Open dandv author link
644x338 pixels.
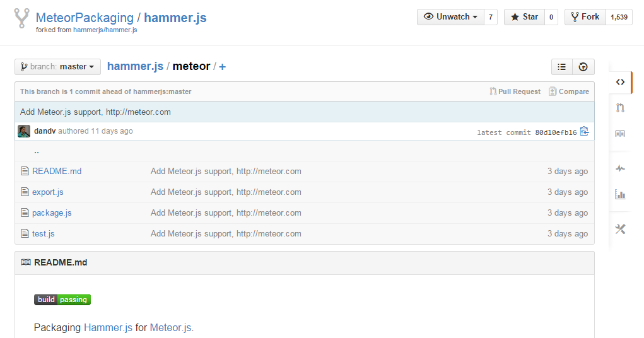coord(45,131)
